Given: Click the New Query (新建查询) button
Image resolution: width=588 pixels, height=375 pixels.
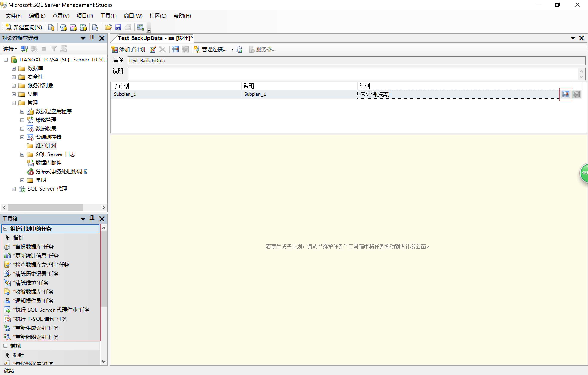Looking at the screenshot, I should coord(24,27).
